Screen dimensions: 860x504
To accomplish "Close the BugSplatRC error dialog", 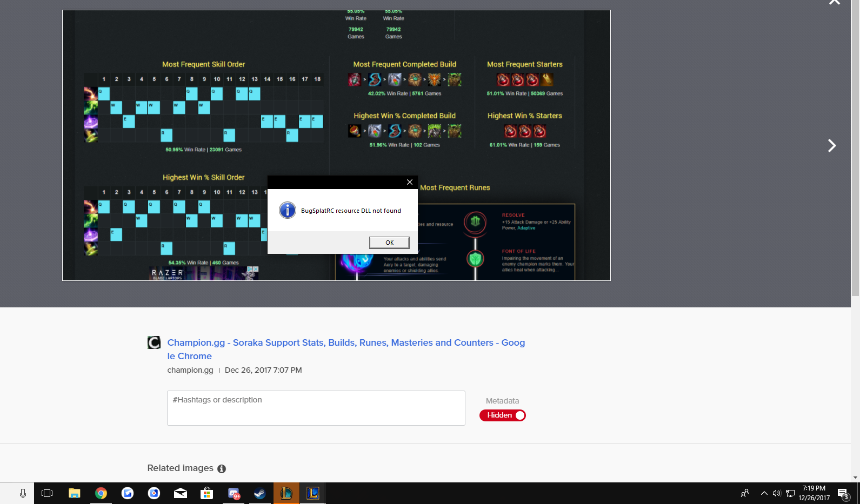I will tap(409, 182).
